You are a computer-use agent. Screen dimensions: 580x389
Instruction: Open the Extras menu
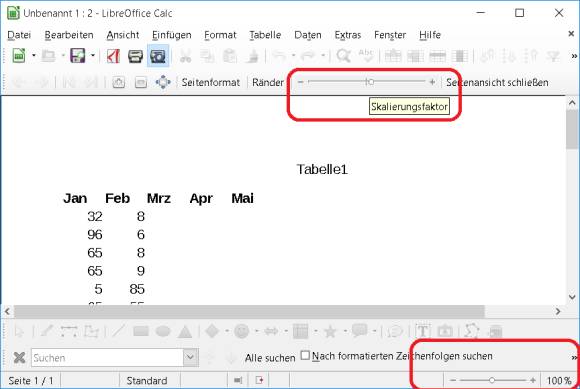pos(348,35)
